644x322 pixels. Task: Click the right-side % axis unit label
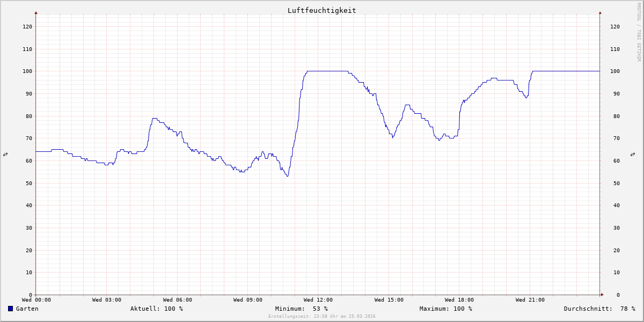click(633, 155)
